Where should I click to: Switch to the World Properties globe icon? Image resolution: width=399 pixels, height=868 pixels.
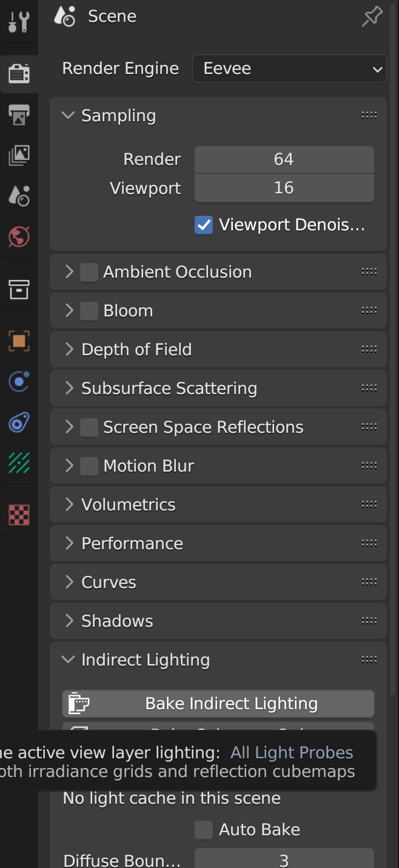[x=18, y=237]
